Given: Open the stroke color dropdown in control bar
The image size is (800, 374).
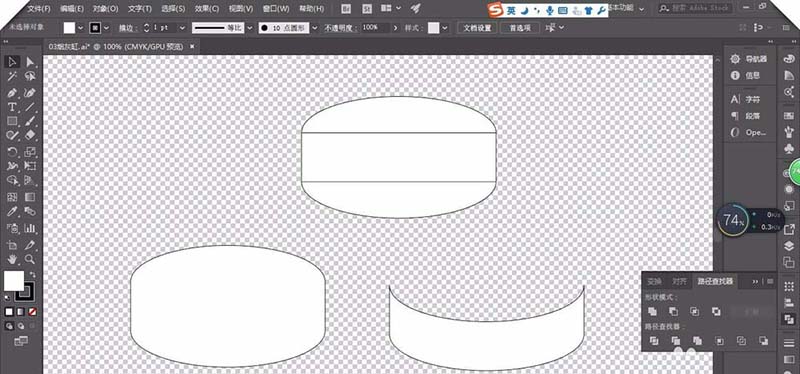Looking at the screenshot, I should tap(107, 28).
